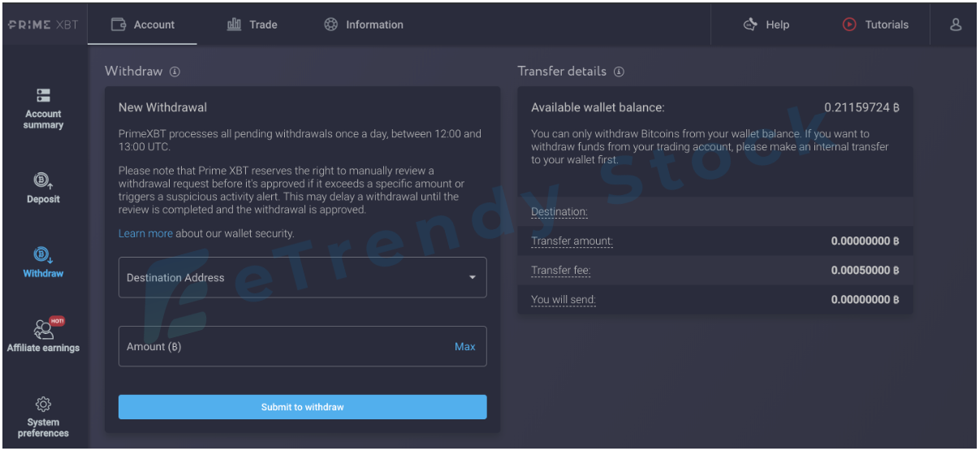Click Max to withdraw full balance

(465, 346)
